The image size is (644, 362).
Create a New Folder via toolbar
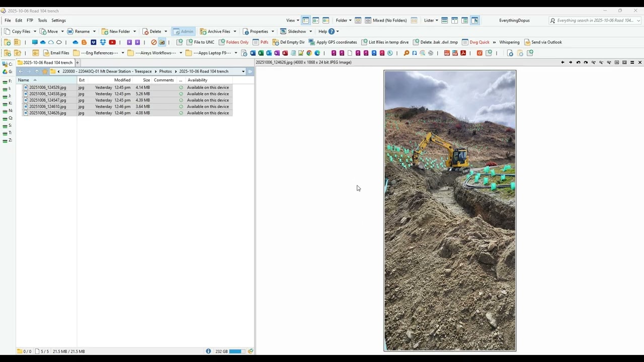[x=116, y=31]
